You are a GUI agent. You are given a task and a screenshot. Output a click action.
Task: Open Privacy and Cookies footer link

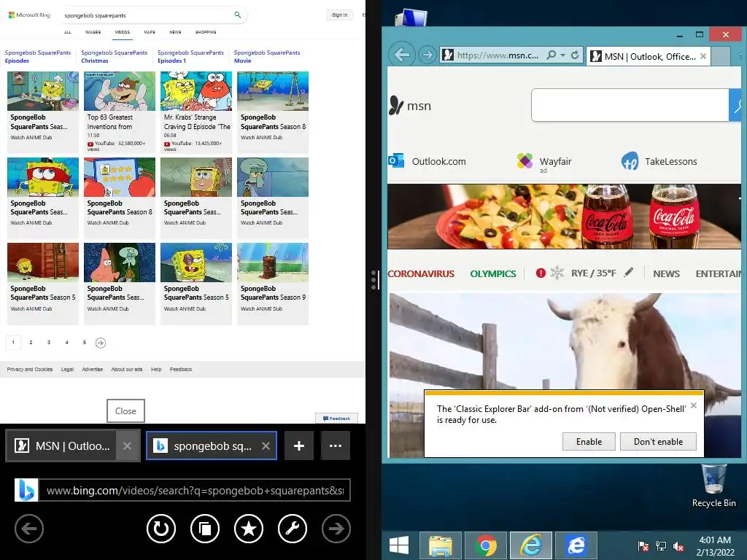[29, 369]
